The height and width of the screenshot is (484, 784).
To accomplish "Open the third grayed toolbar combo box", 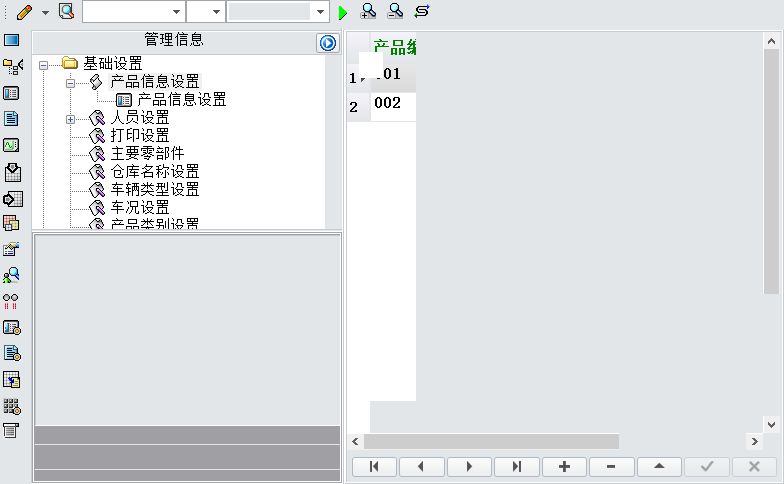I will (278, 12).
